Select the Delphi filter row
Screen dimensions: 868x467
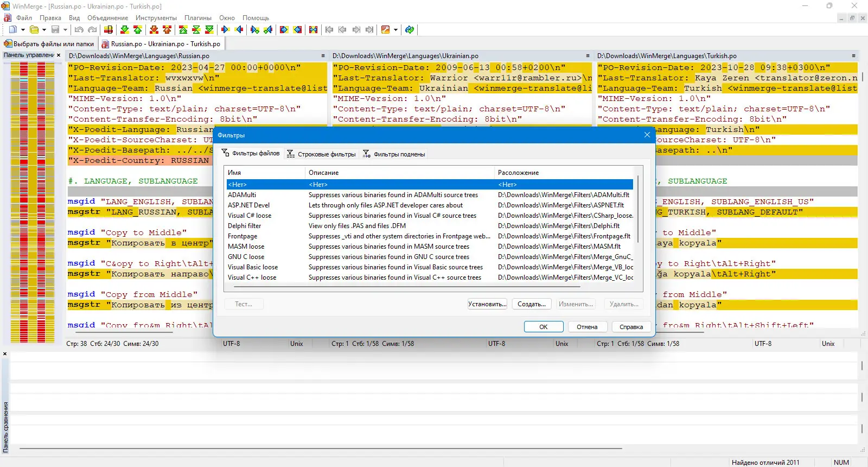(430, 226)
